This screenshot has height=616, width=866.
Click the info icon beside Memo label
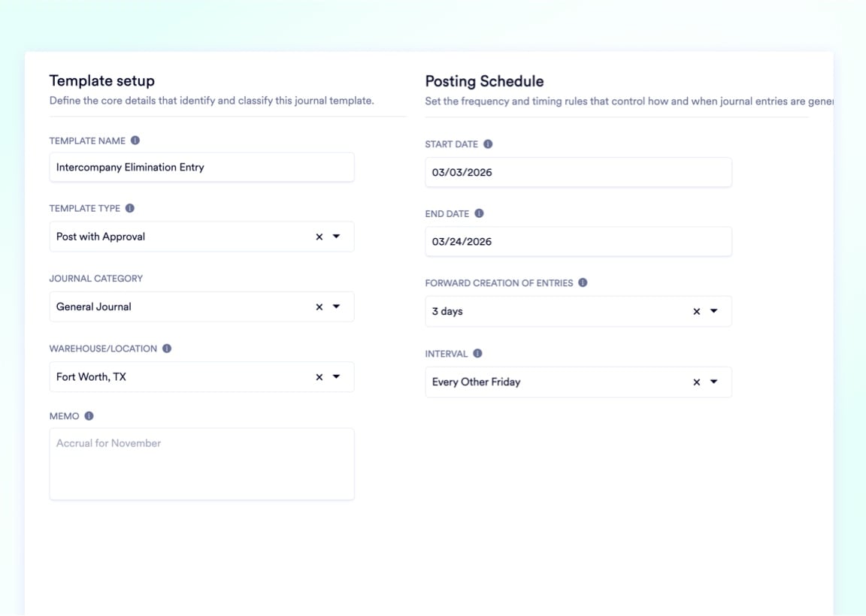point(89,416)
